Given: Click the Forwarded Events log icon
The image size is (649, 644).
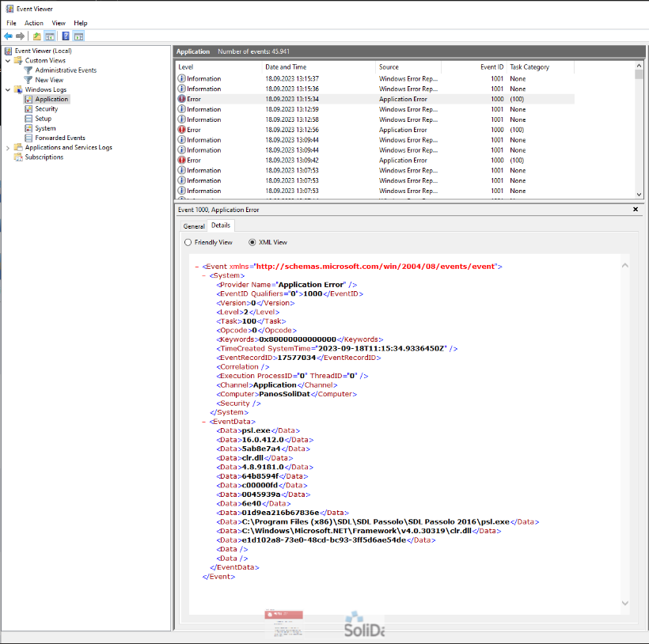Looking at the screenshot, I should coord(28,138).
